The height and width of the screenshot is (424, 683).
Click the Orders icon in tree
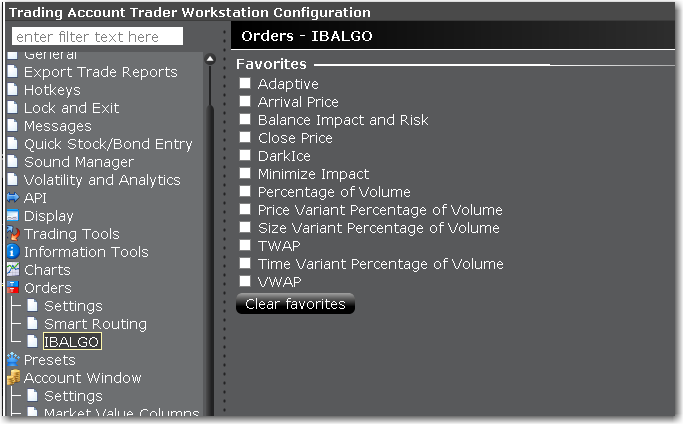coord(13,288)
